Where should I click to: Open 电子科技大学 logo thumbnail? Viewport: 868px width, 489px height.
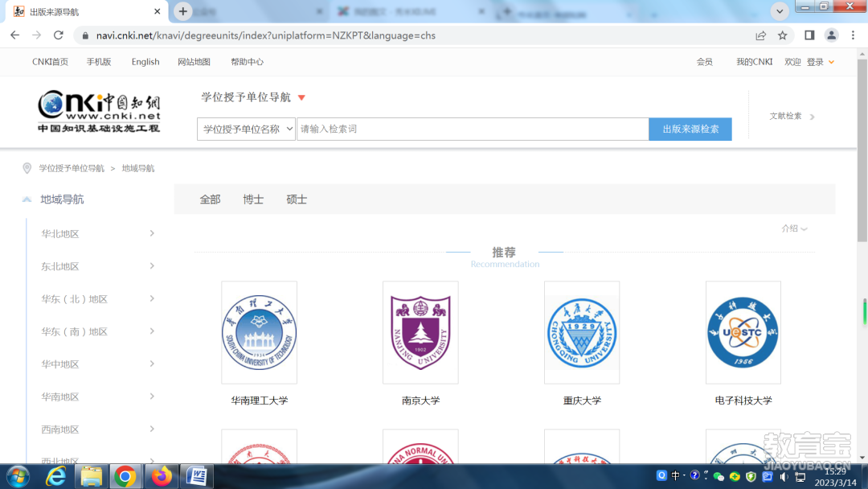coord(743,332)
